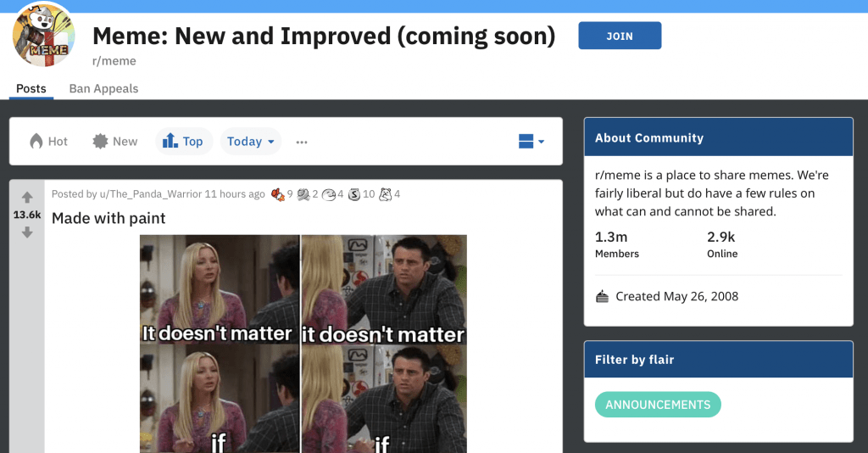
Task: Open the Friends meme image
Action: tap(303, 344)
